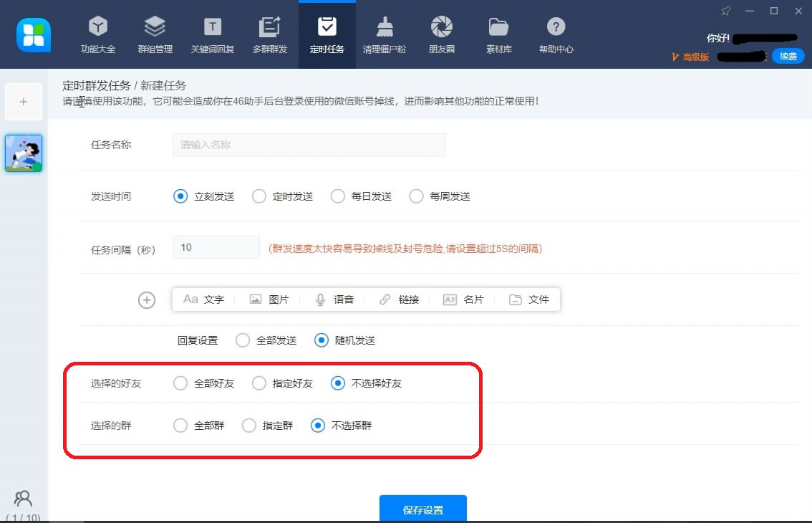The width and height of the screenshot is (812, 523).
Task: Select the 定时发送 sending option
Action: point(258,196)
